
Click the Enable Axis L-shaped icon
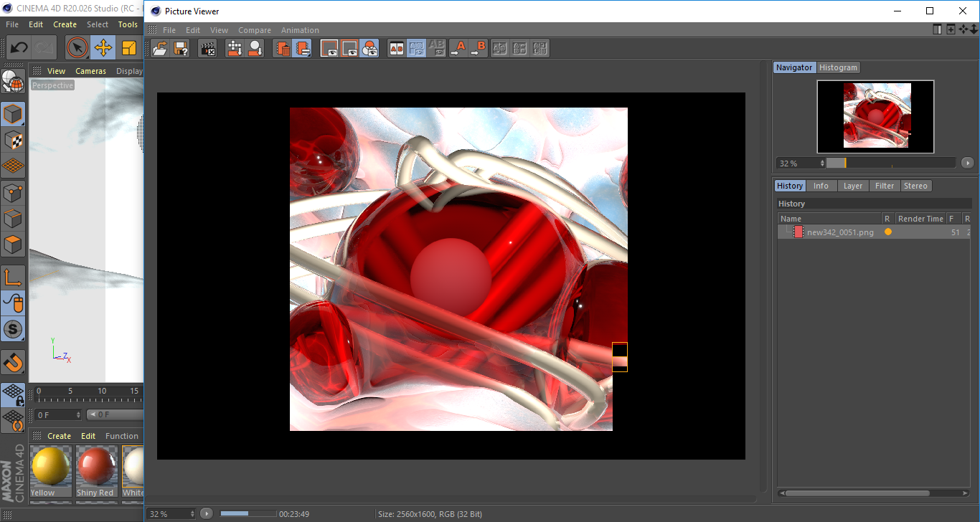pyautogui.click(x=13, y=277)
